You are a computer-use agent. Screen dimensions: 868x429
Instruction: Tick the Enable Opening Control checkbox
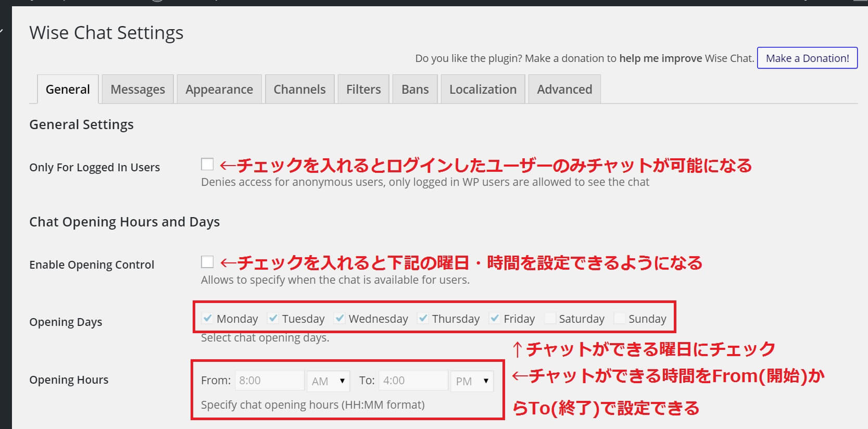coord(207,262)
